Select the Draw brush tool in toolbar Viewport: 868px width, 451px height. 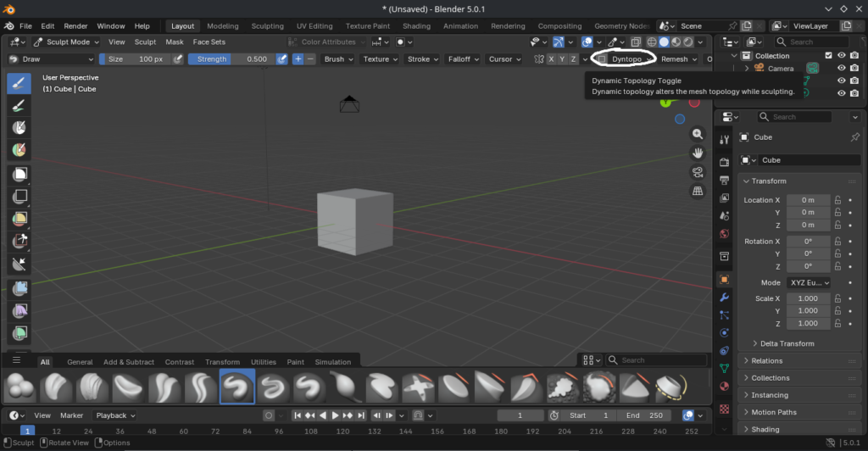tap(19, 83)
